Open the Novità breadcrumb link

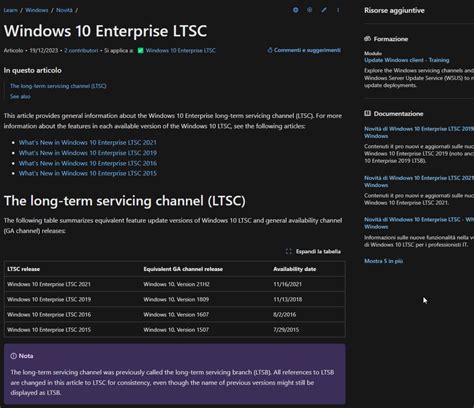tap(64, 10)
